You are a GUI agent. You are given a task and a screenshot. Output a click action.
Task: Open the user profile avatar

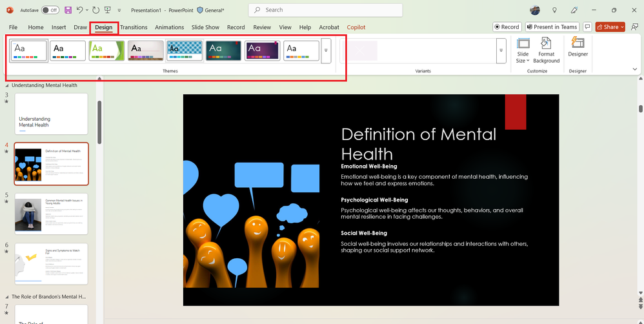tap(535, 10)
